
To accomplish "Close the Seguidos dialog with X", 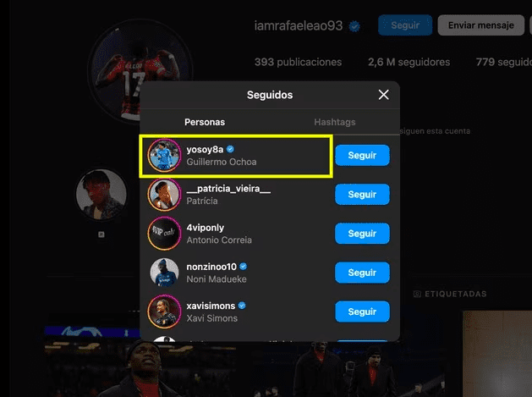I will point(383,95).
